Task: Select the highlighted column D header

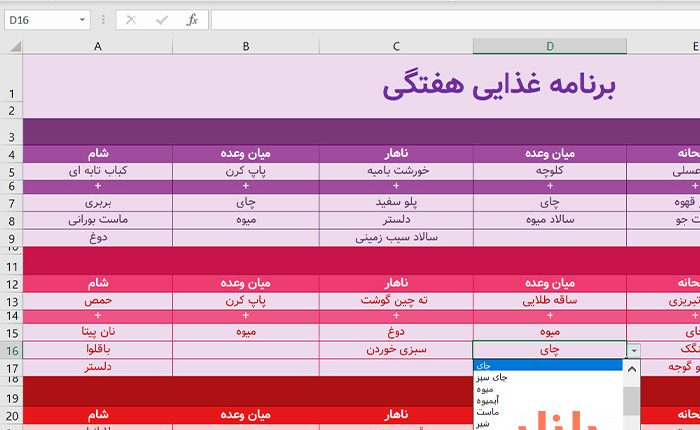Action: pos(550,46)
